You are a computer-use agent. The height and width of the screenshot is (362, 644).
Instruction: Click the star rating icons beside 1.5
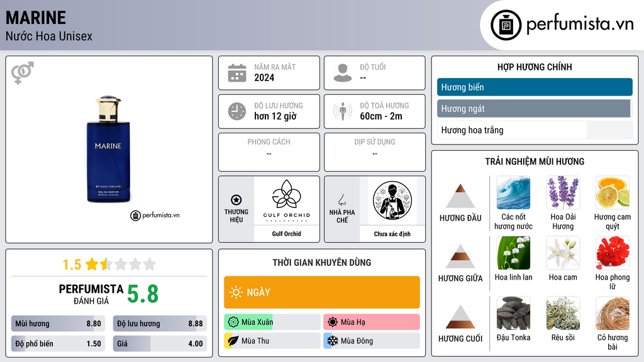121,264
